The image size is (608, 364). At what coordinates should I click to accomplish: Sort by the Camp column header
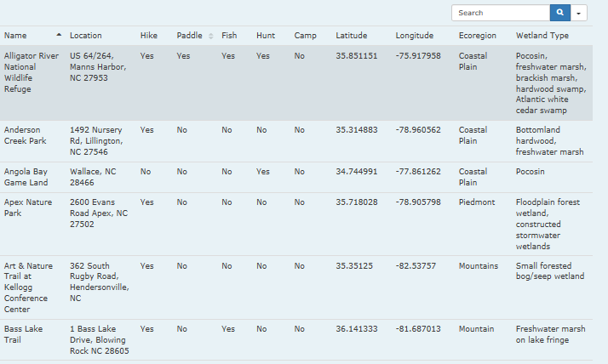pos(305,36)
